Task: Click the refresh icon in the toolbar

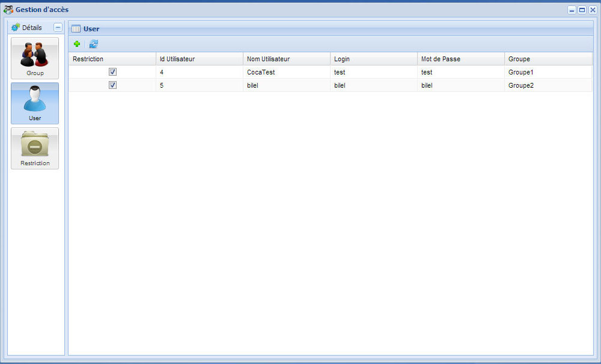Action: pyautogui.click(x=94, y=44)
